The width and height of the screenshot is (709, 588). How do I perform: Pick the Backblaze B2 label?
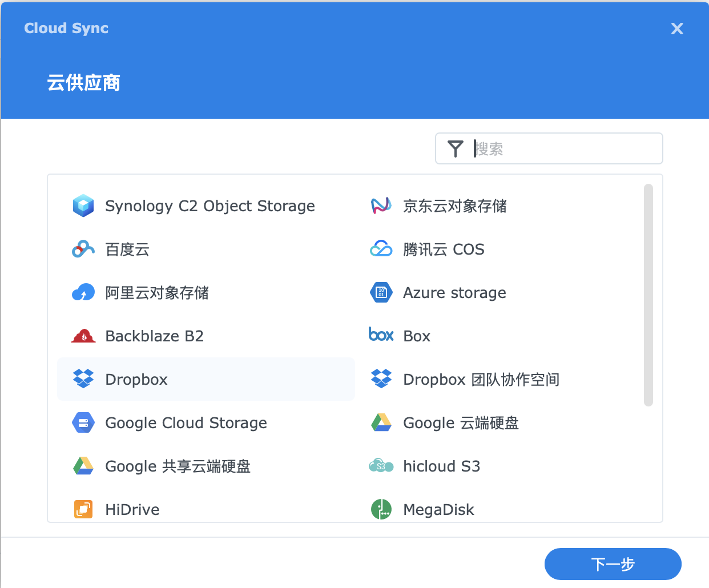click(x=155, y=336)
